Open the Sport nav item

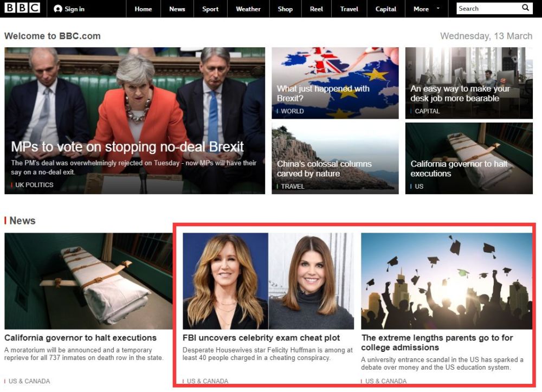[x=210, y=9]
